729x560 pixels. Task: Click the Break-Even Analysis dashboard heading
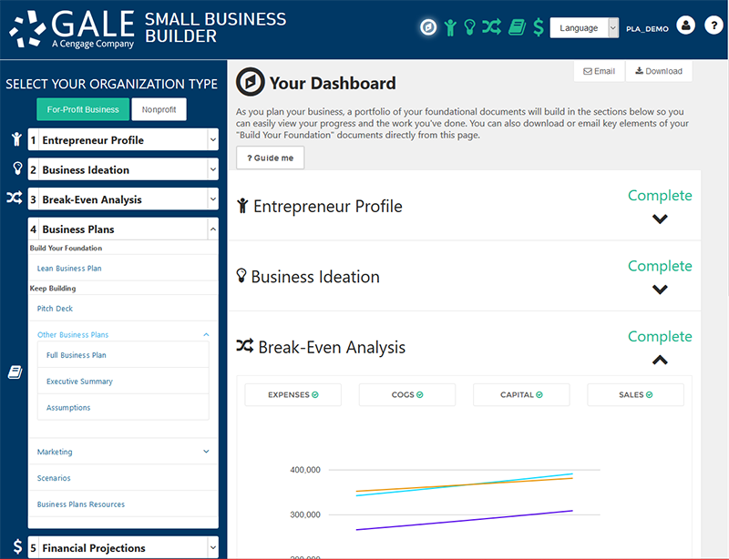click(x=332, y=347)
